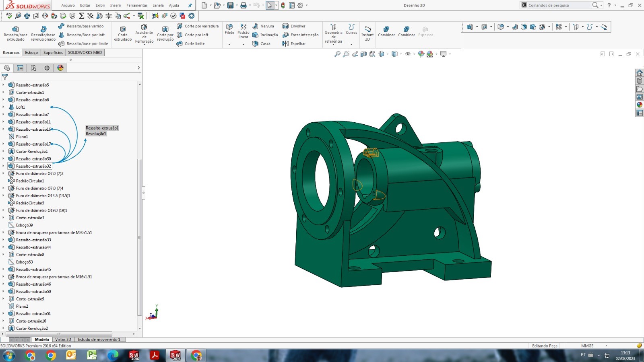Open the dropdown arrow under Padrão linear

coord(243,44)
